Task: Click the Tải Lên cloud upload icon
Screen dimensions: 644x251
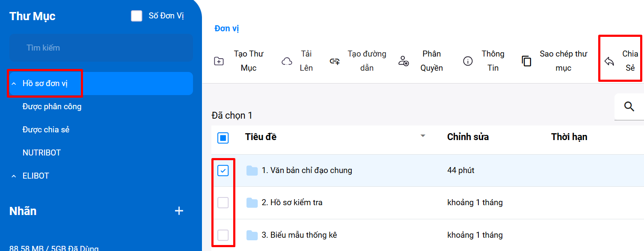Action: coord(287,61)
